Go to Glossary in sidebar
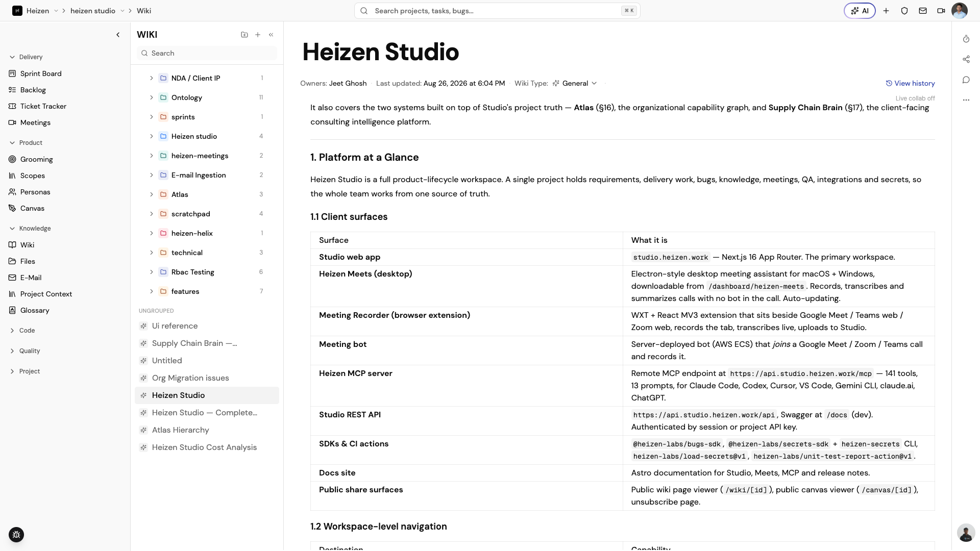Viewport: 980px width, 551px height. [x=35, y=310]
